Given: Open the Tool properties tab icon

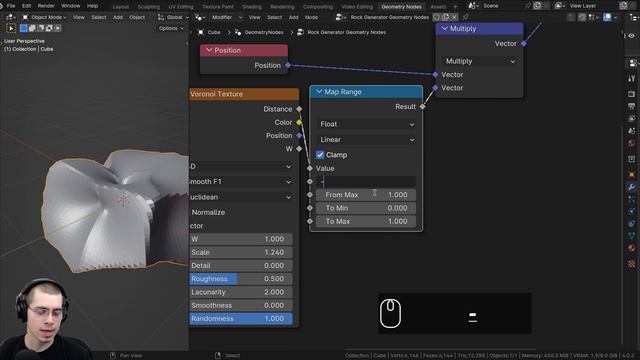Looking at the screenshot, I should [632, 78].
